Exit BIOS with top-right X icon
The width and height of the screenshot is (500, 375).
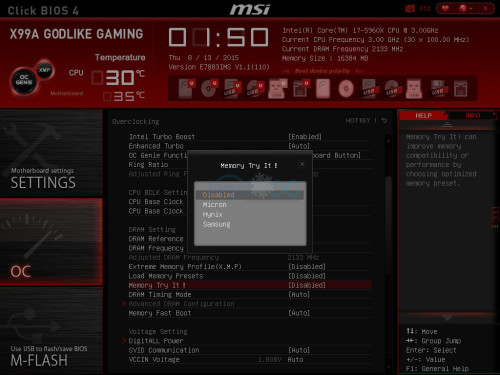tap(486, 8)
